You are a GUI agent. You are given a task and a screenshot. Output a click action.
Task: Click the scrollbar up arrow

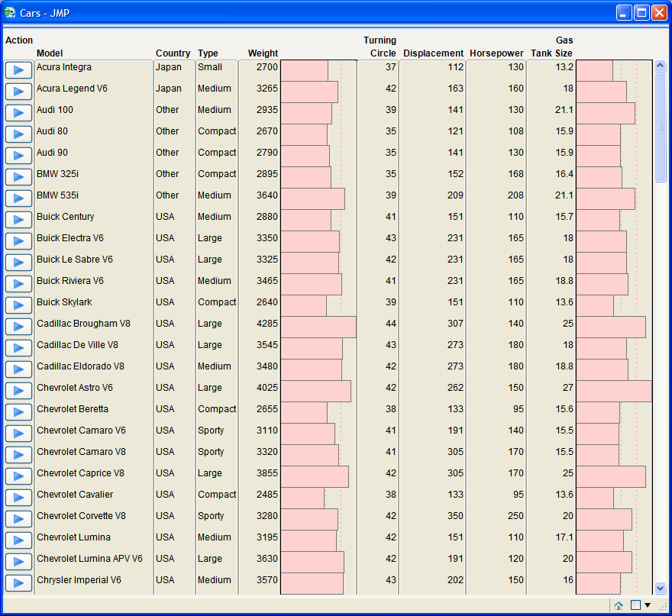pos(660,66)
